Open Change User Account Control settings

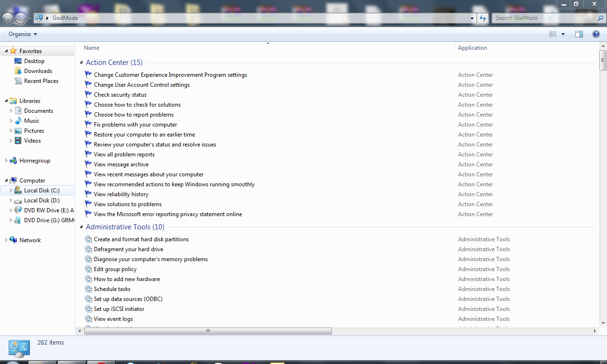[x=142, y=85]
